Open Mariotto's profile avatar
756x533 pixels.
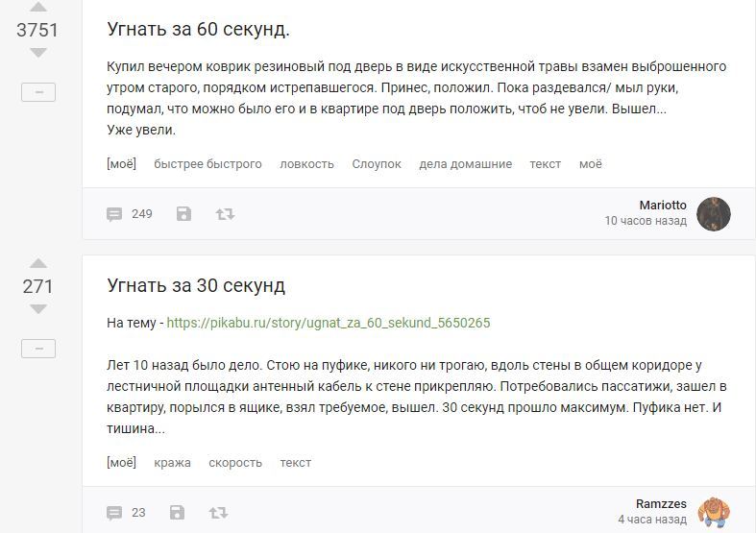[714, 214]
